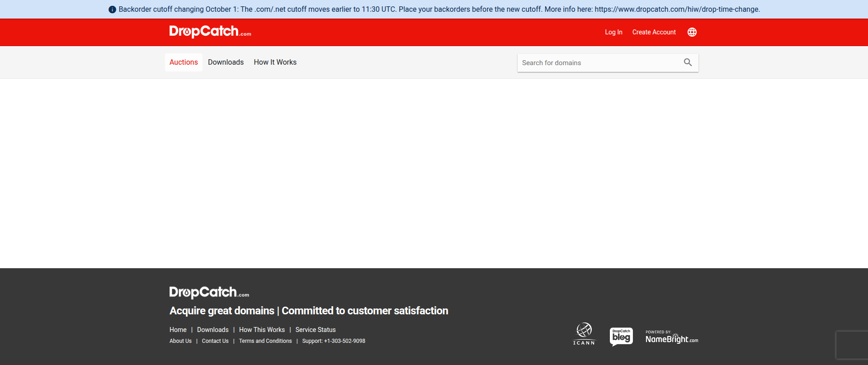Select the Auctions tab
Screen dimensions: 868x365
point(184,62)
